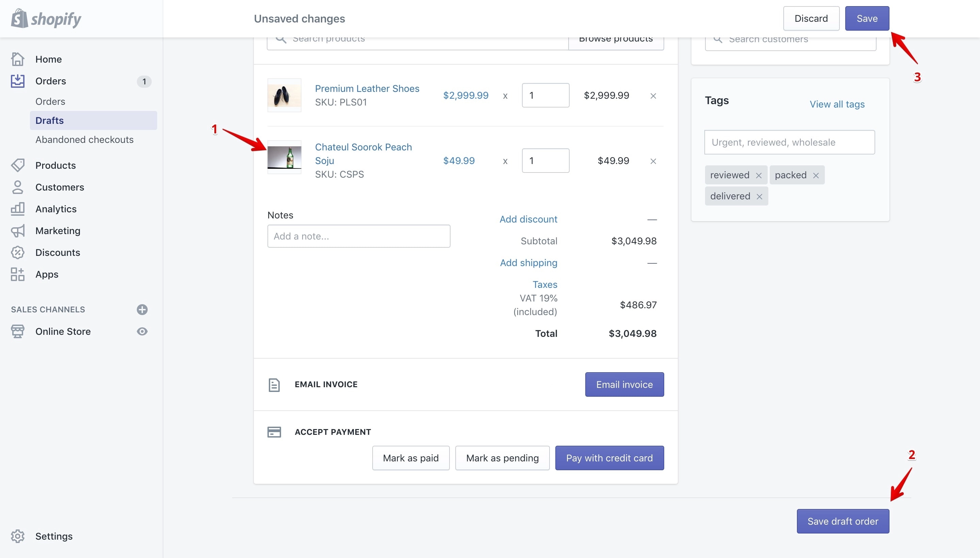Click the Orders inbox icon
Image resolution: width=980 pixels, height=558 pixels.
pyautogui.click(x=18, y=81)
